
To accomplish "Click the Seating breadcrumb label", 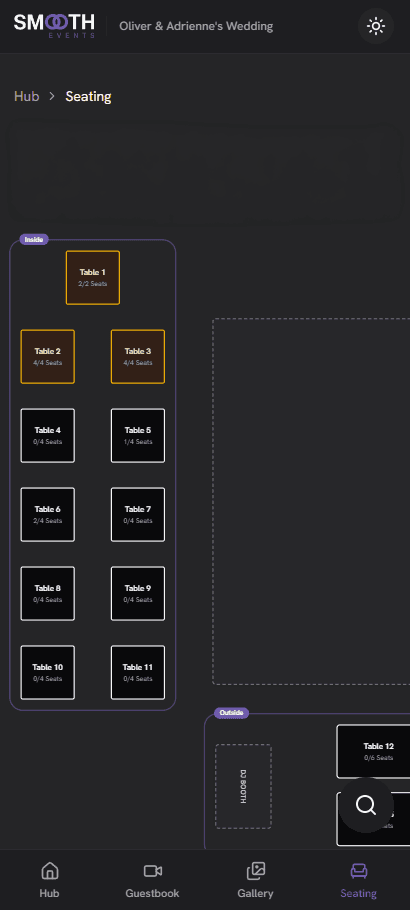I will point(88,96).
